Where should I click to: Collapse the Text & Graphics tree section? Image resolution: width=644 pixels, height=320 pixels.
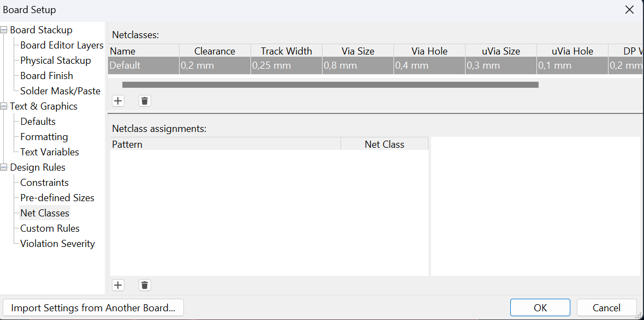pos(4,106)
